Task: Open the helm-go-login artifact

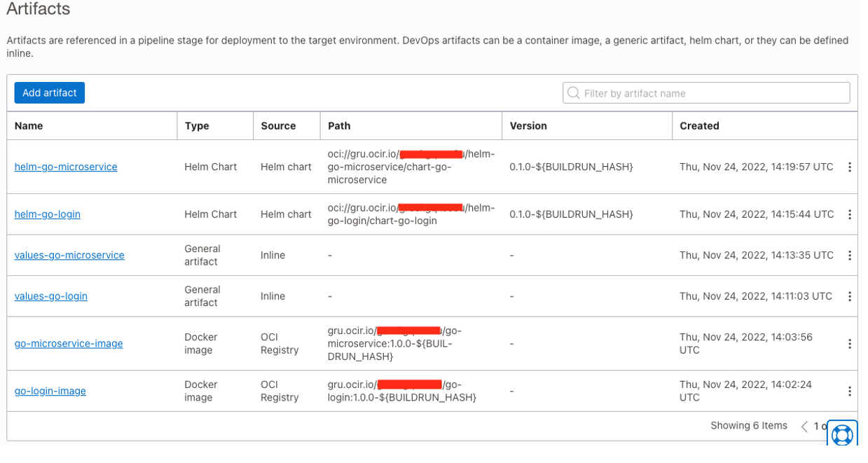Action: click(x=47, y=214)
